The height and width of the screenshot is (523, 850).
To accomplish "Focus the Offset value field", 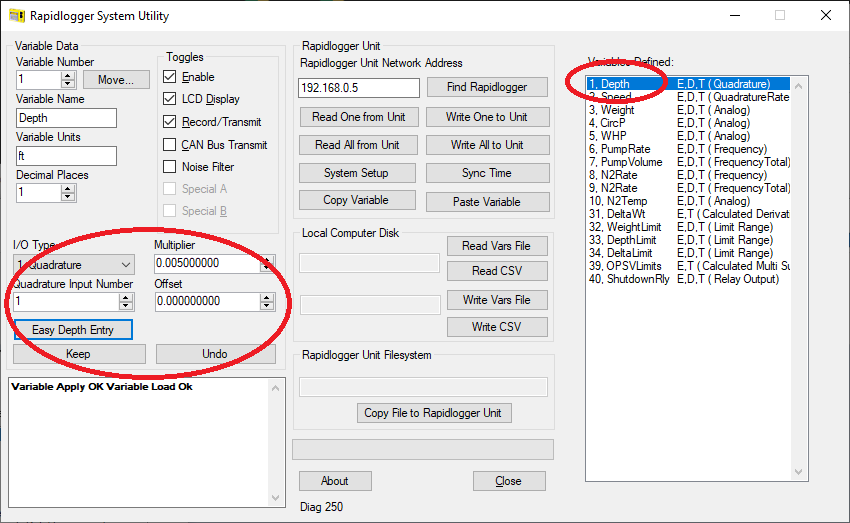I will tap(208, 301).
